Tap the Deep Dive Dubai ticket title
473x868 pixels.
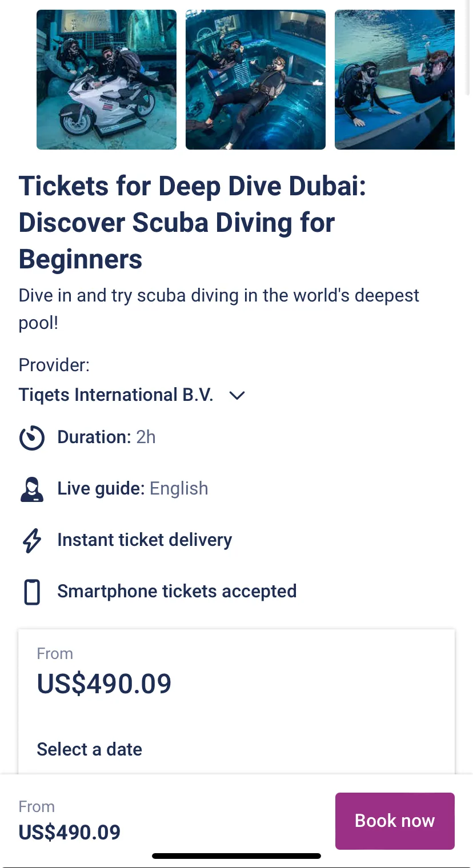click(x=192, y=223)
